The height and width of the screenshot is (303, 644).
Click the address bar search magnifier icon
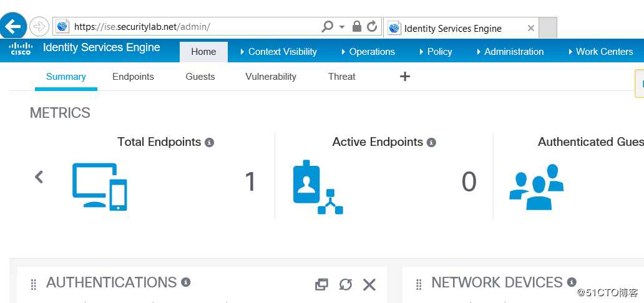[328, 27]
